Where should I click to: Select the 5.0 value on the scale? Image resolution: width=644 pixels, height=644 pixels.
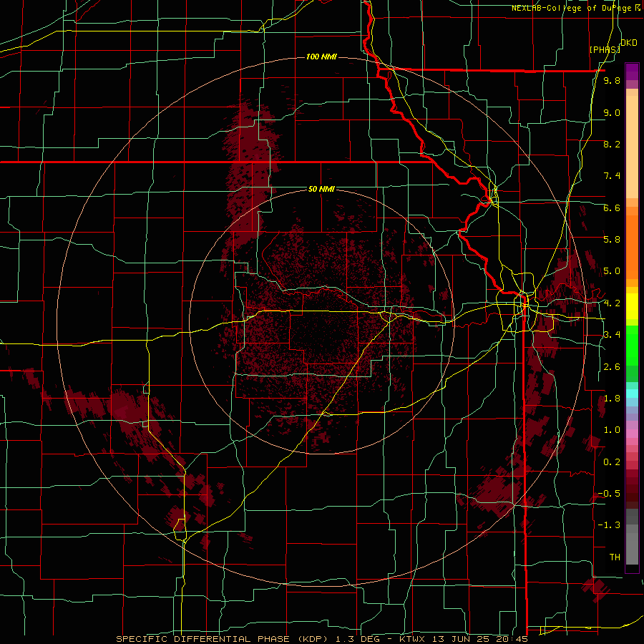pos(612,271)
